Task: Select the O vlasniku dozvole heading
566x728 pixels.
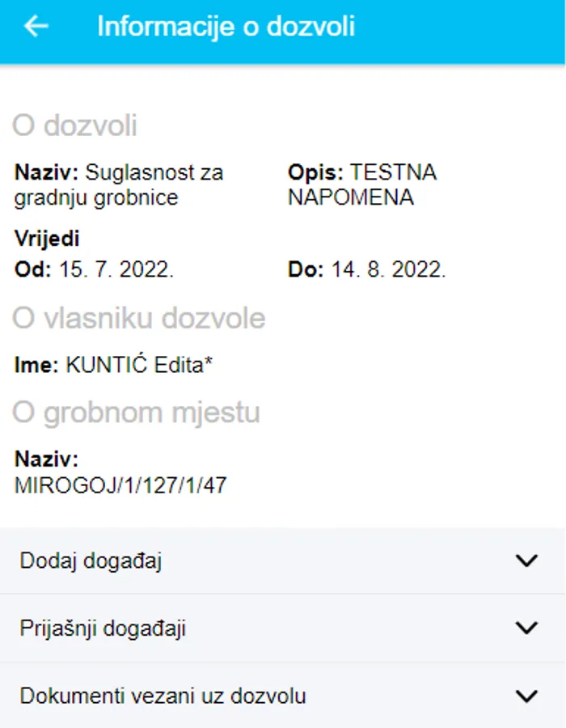Action: point(138,319)
